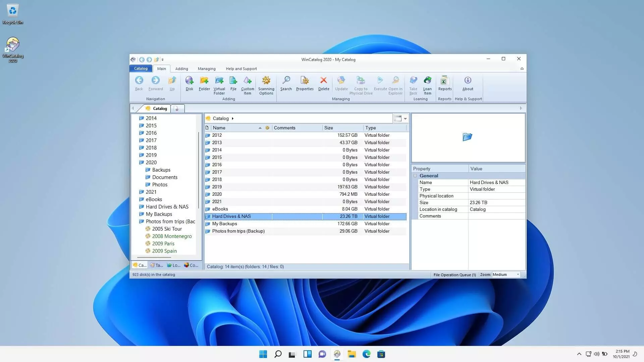The height and width of the screenshot is (362, 644).
Task: Click tab strip left scroll arrow
Action: click(x=133, y=108)
